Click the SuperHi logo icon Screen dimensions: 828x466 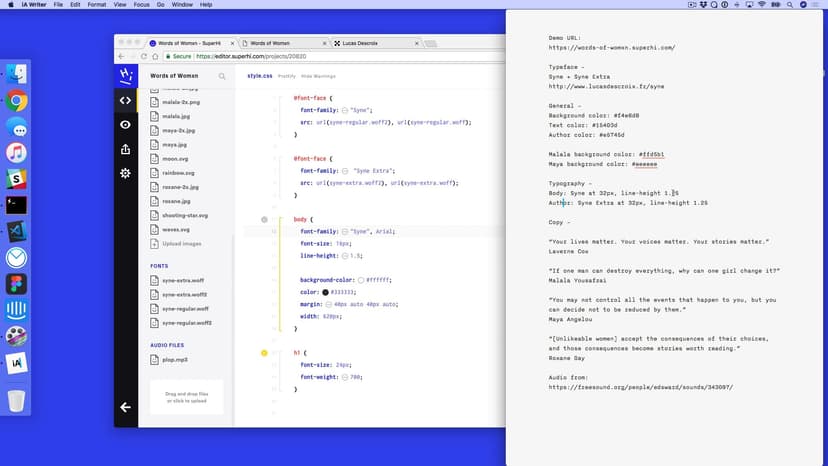125,75
